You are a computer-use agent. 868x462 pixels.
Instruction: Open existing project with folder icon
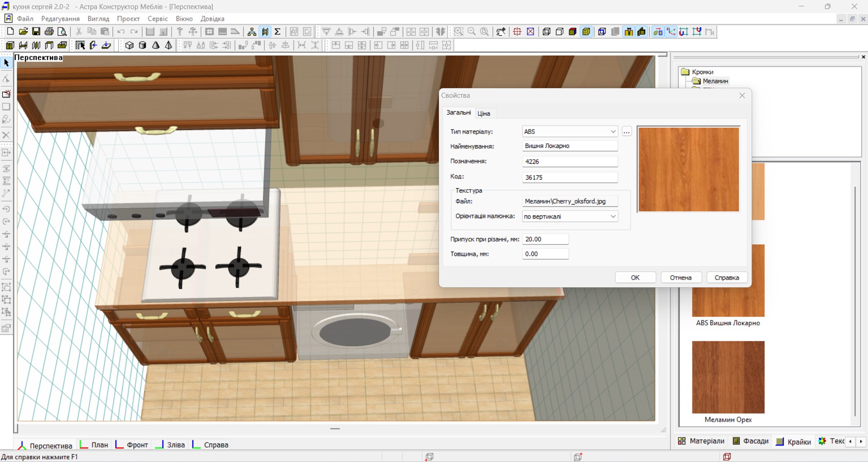23,32
